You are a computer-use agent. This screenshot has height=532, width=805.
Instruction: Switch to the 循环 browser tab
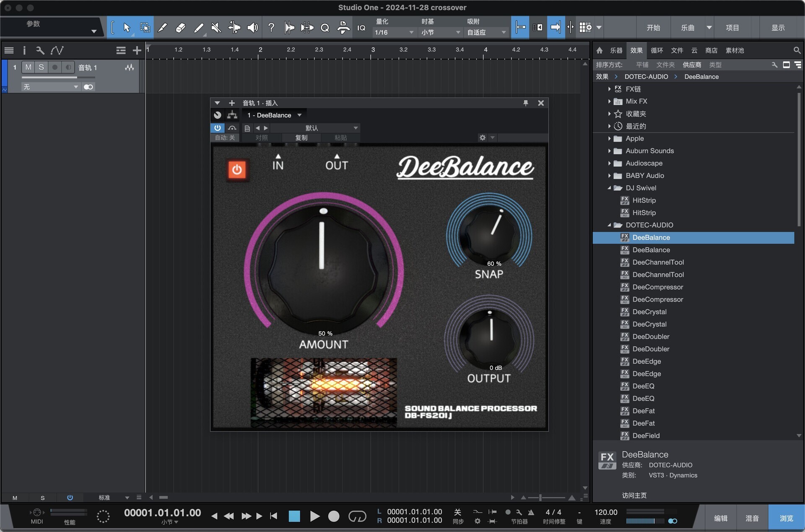coord(657,50)
